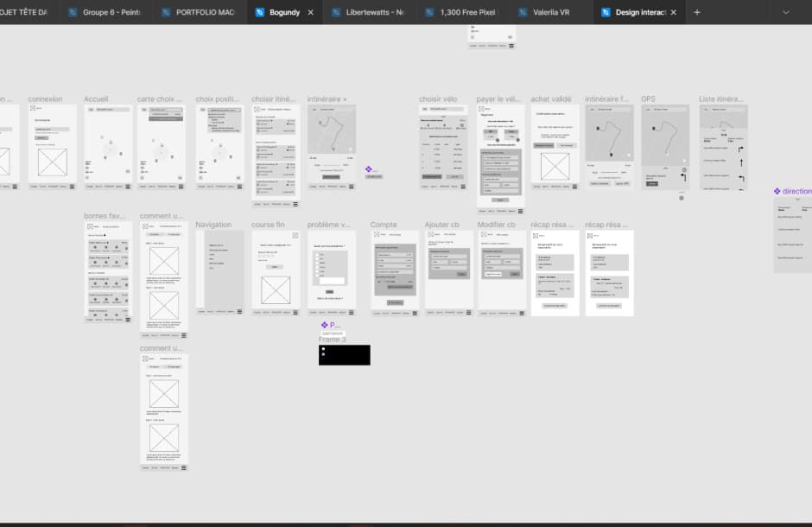
Task: Select the course fin frame thumbnail
Action: tap(276, 272)
